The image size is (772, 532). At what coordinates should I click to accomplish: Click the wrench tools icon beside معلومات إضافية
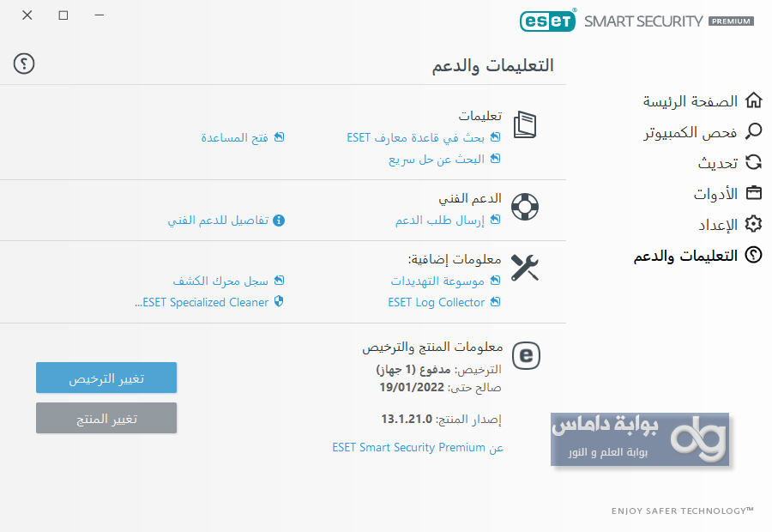525,268
